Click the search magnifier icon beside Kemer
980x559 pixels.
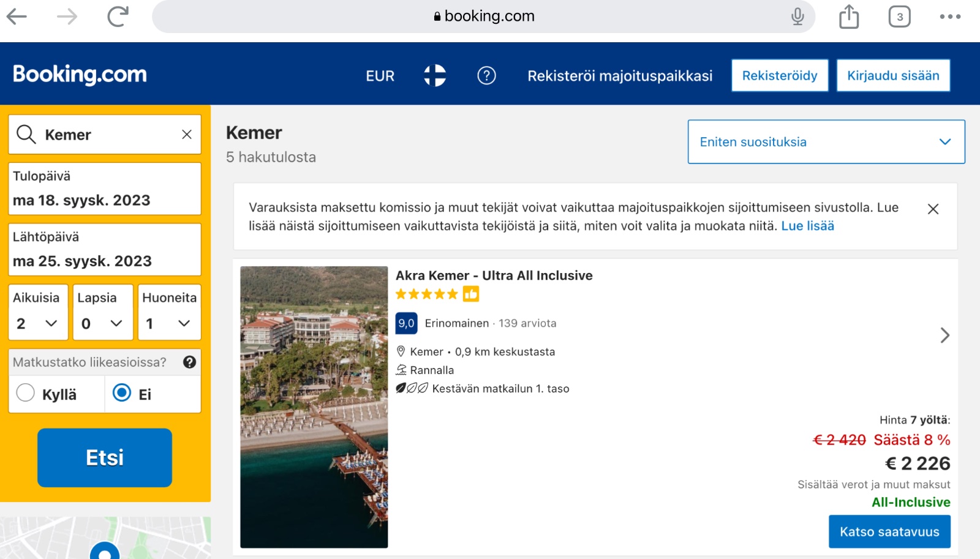(x=26, y=134)
